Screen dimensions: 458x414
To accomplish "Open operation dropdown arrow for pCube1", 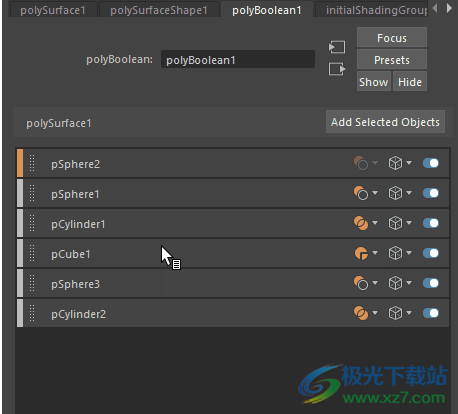I will point(375,253).
